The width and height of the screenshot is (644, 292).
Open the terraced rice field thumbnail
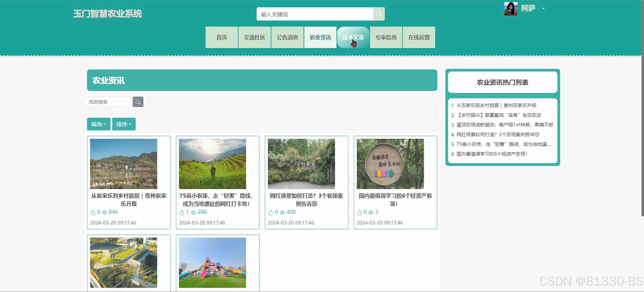[212, 164]
